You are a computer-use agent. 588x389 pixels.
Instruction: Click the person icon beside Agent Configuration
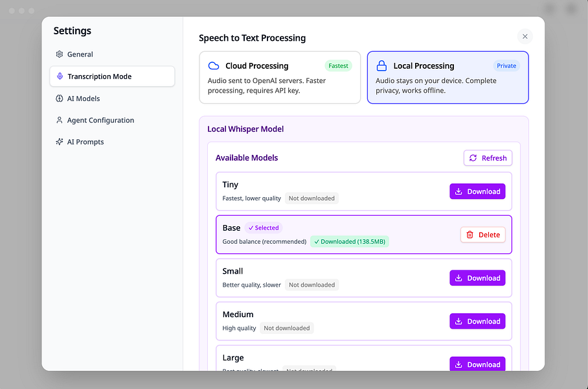[x=60, y=120]
